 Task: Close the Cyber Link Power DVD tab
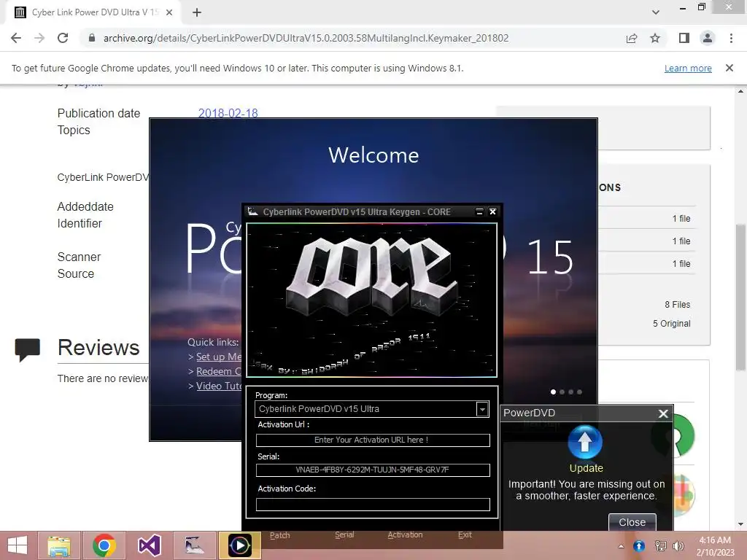pyautogui.click(x=169, y=12)
